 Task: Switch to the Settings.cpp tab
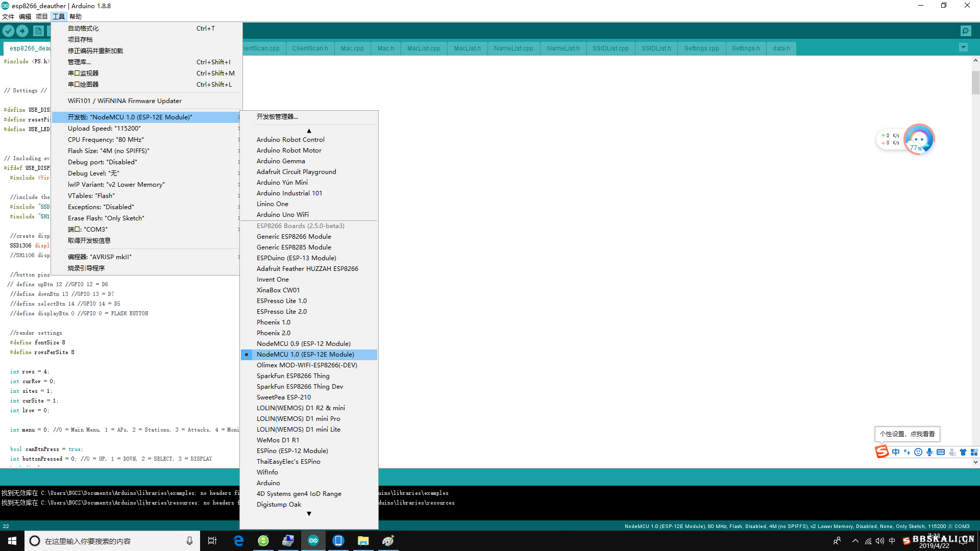pyautogui.click(x=701, y=48)
